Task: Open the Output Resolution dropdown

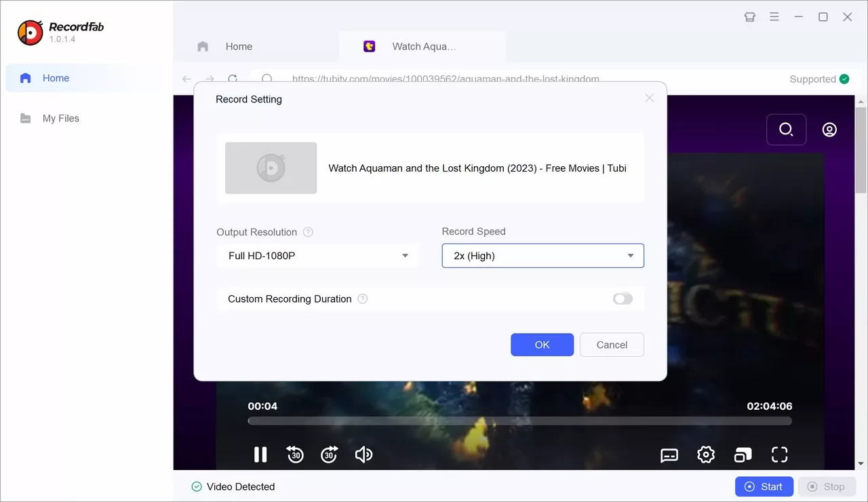Action: 317,256
